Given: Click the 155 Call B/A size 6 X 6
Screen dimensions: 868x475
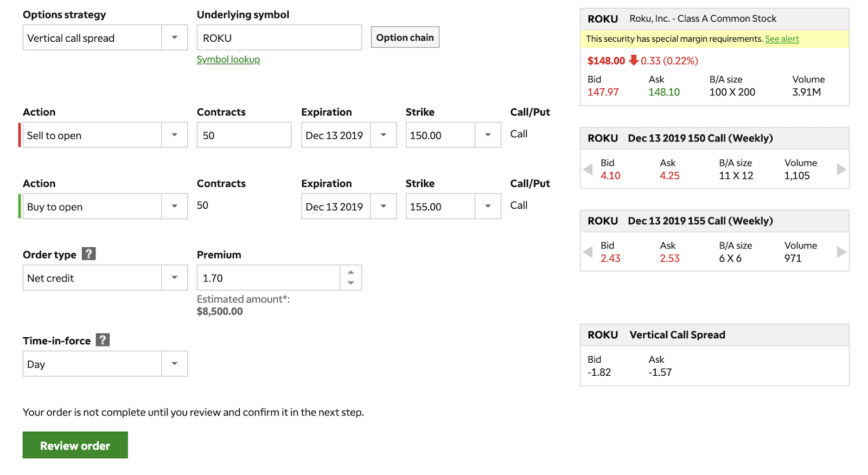Looking at the screenshot, I should [x=730, y=259].
